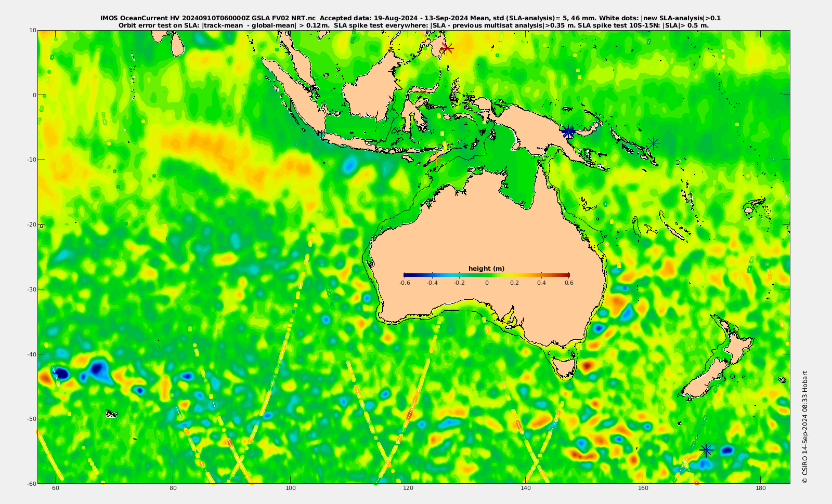Click the -0.6 colorbar tick label
Screen dimensions: 832x504
pyautogui.click(x=405, y=283)
